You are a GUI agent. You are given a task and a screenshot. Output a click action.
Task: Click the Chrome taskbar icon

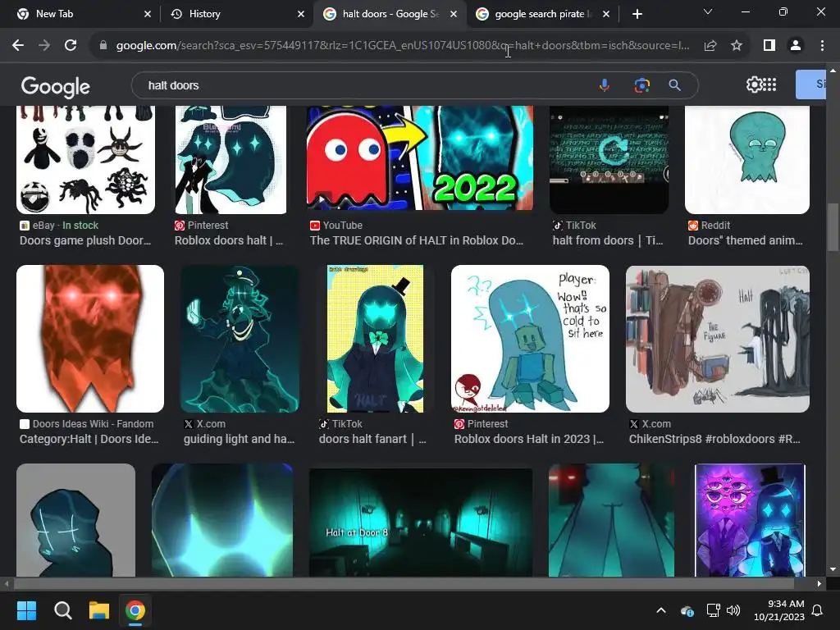[x=135, y=610]
